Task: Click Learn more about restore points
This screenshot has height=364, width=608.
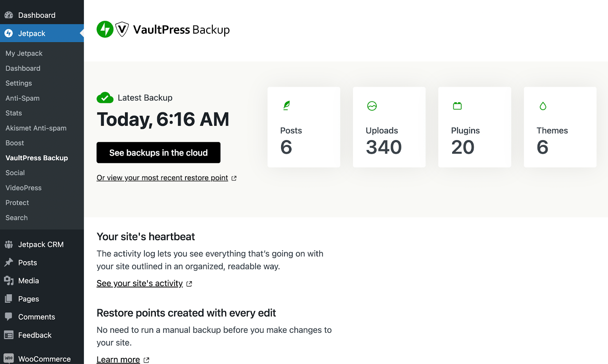Action: point(118,359)
